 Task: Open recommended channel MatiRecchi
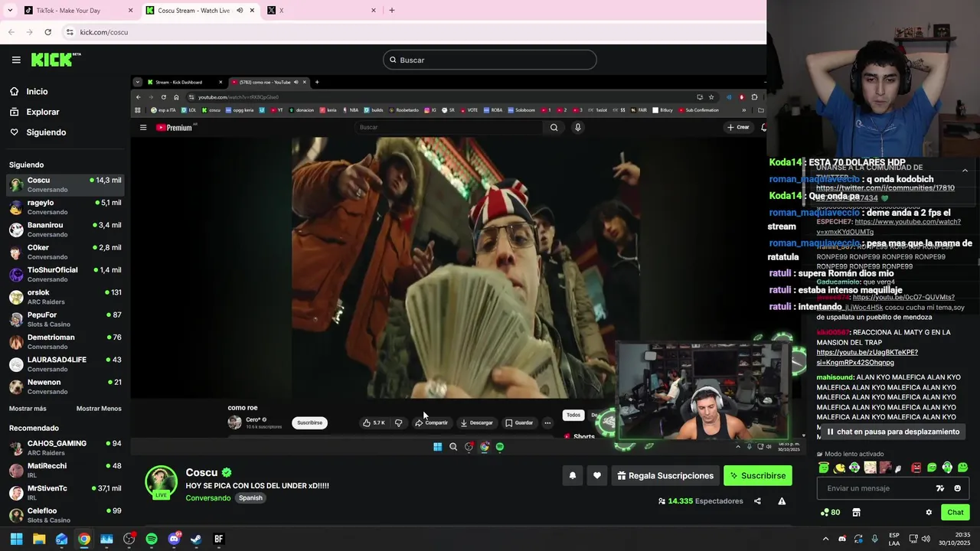[65, 470]
